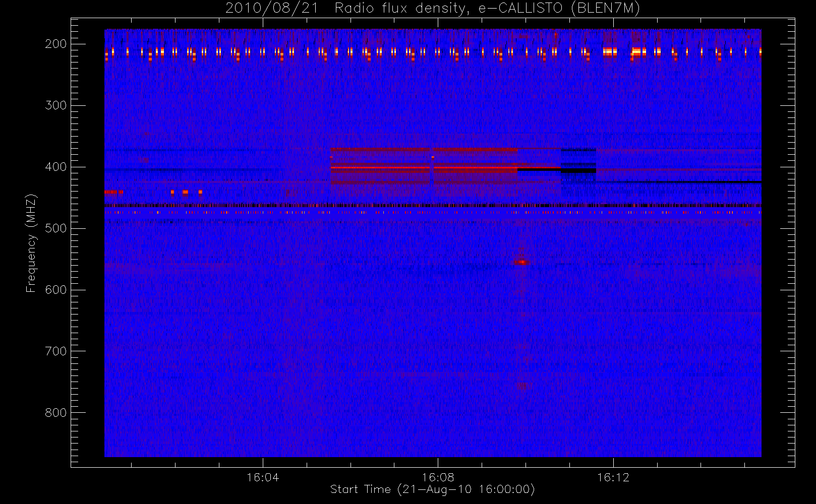Click the 200 MHz frequency tick label
This screenshot has width=816, height=504.
click(x=55, y=44)
